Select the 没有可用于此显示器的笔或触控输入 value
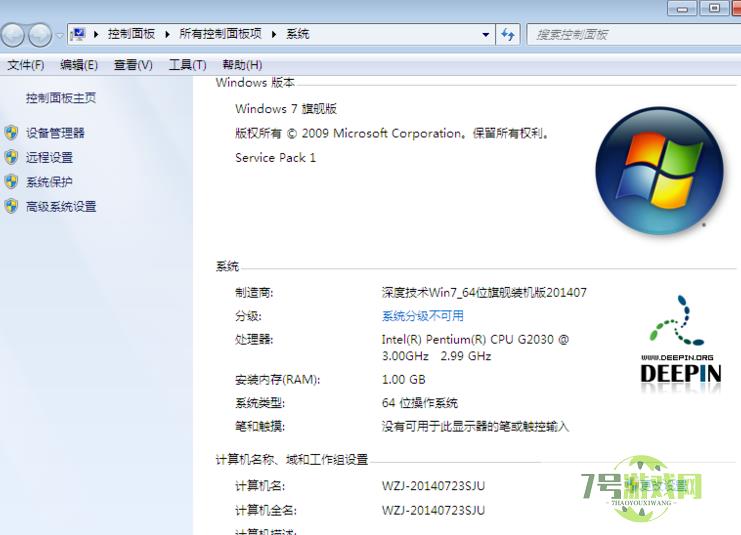This screenshot has height=535, width=741. coord(475,427)
